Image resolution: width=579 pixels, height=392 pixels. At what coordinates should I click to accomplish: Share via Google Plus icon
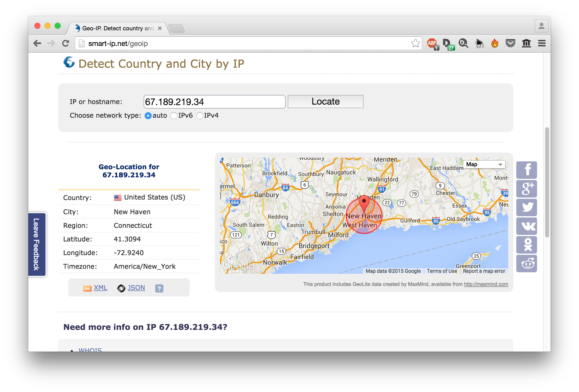[526, 189]
